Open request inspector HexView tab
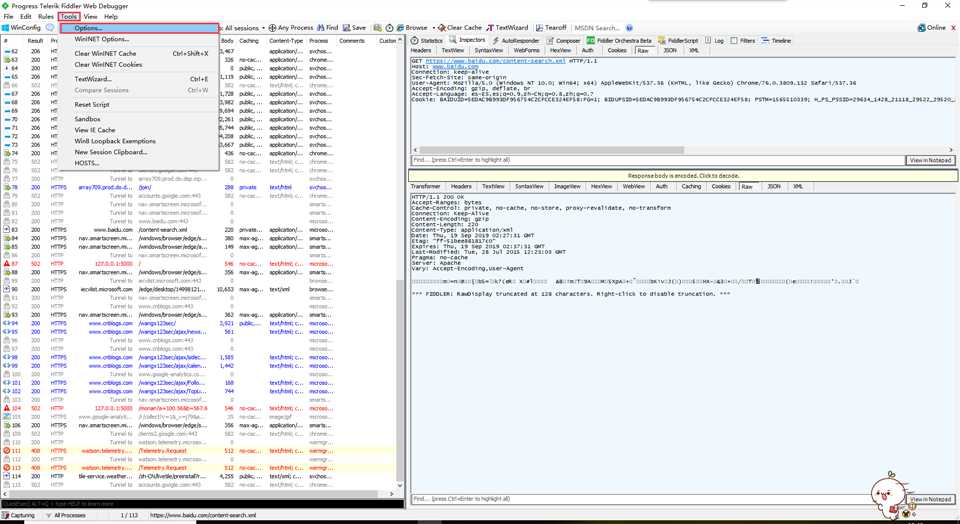Viewport: 960px width, 524px height. point(560,50)
